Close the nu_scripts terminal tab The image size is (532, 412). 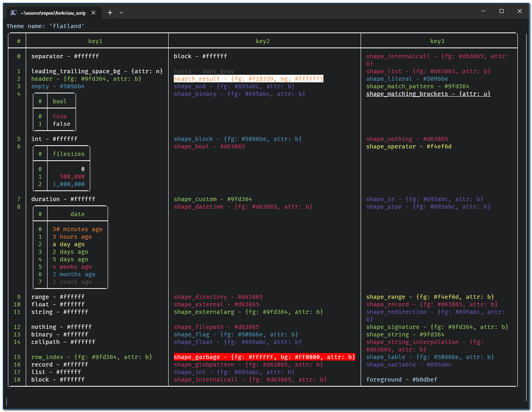coord(93,13)
